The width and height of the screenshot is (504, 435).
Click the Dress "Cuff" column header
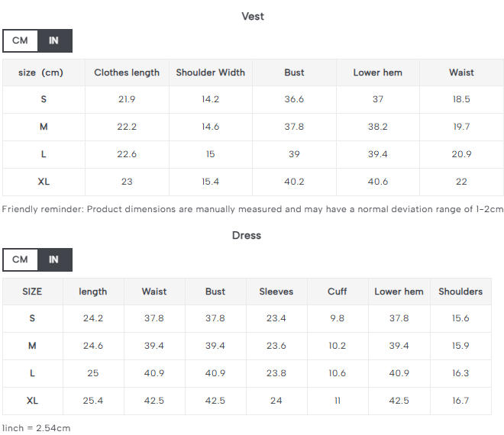tap(338, 292)
